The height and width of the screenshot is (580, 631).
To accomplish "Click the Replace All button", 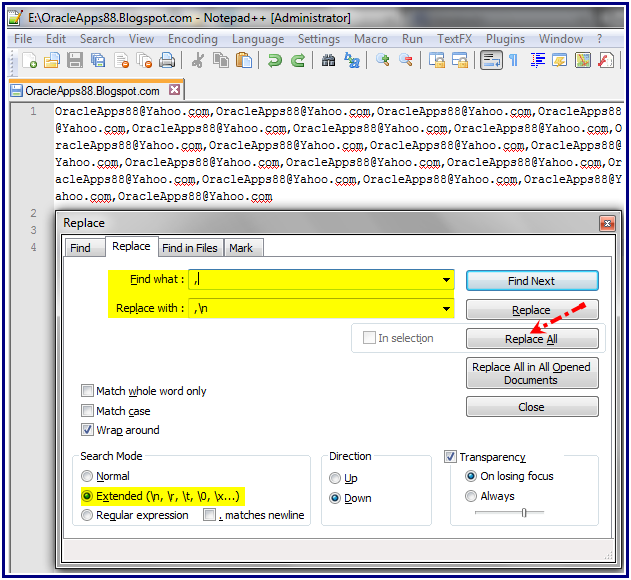I will tap(532, 339).
